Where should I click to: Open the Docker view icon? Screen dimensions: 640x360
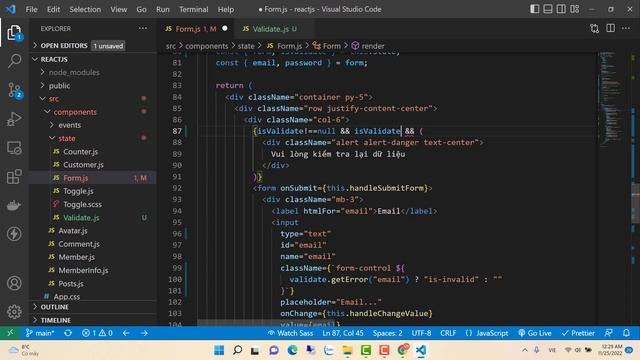point(14,205)
